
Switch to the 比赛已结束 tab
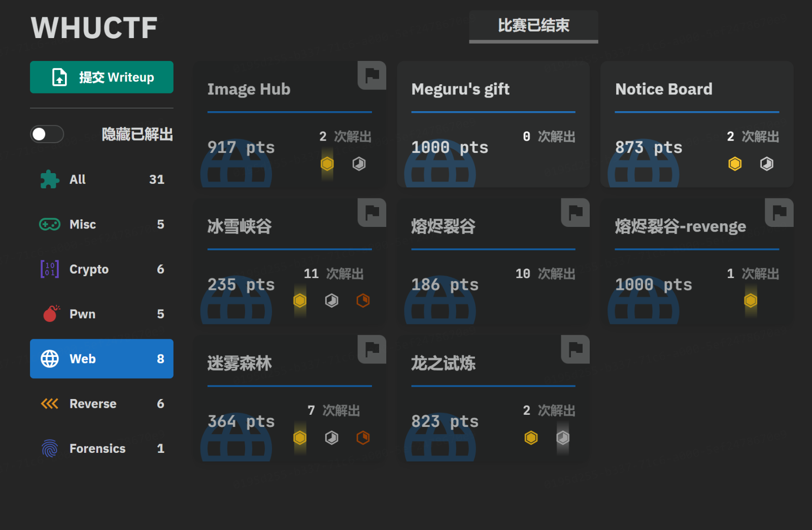[533, 26]
